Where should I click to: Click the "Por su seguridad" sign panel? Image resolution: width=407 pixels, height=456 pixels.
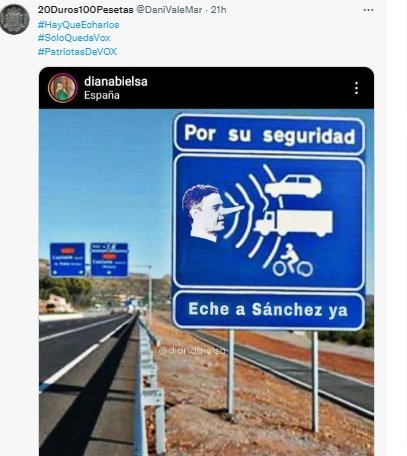(x=269, y=134)
